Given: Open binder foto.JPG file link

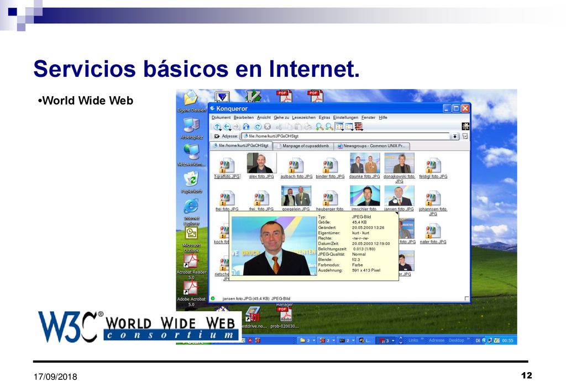Looking at the screenshot, I should tap(331, 176).
